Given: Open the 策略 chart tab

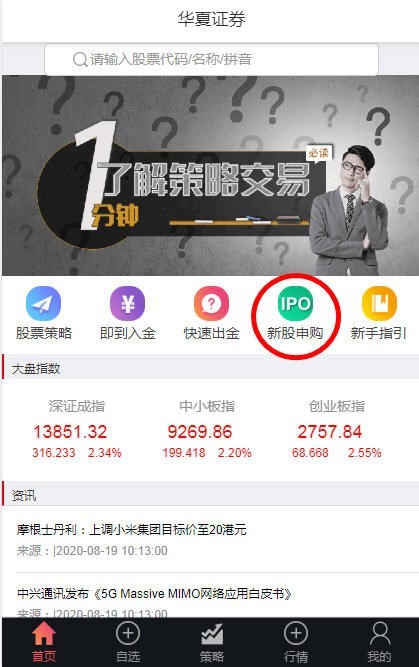Looking at the screenshot, I should click(211, 642).
